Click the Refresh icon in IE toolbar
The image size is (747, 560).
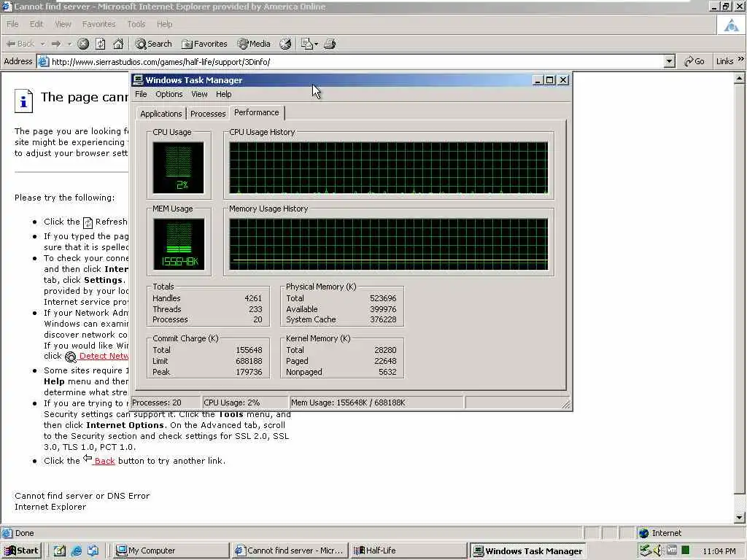pos(101,44)
